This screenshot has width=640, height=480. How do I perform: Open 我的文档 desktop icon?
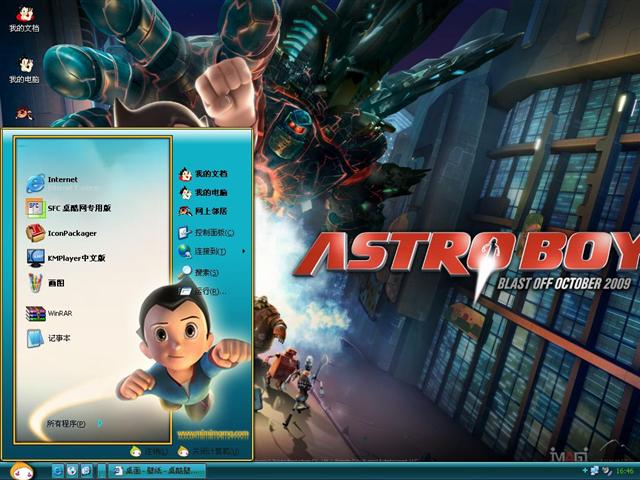pyautogui.click(x=24, y=18)
